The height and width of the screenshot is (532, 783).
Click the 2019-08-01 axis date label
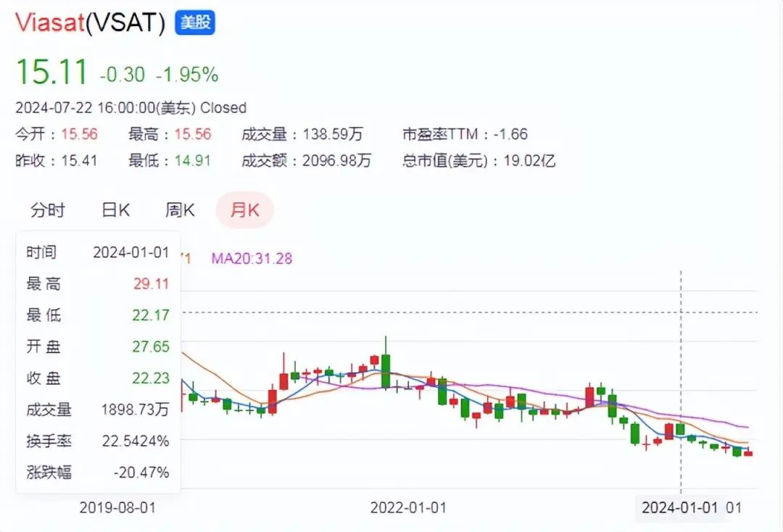coord(117,508)
